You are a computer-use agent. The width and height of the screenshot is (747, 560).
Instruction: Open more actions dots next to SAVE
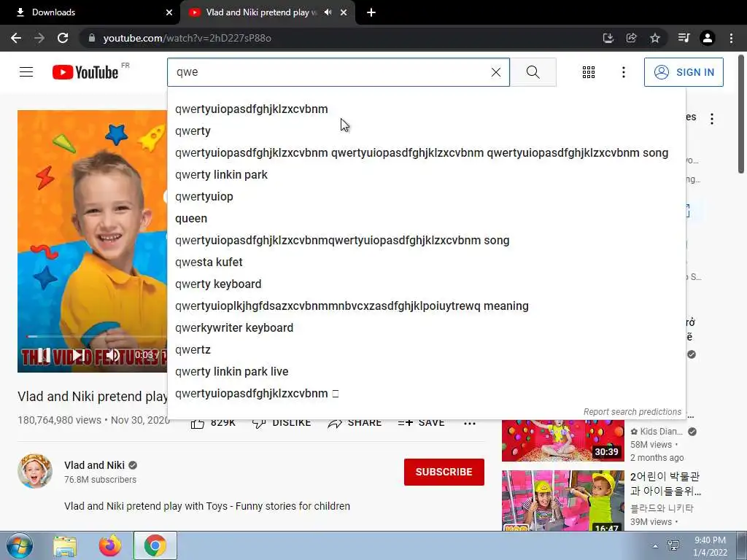(x=470, y=424)
